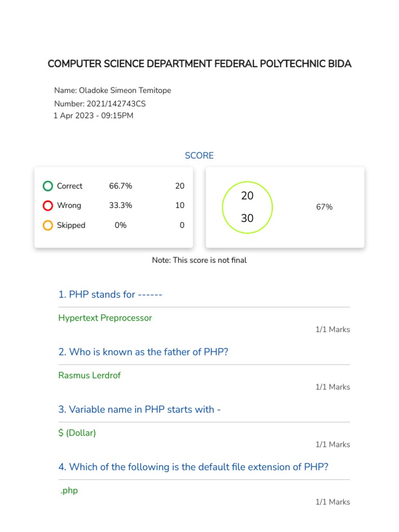Click the green Correct circle icon
Screen dimensions: 399x532
(x=48, y=186)
